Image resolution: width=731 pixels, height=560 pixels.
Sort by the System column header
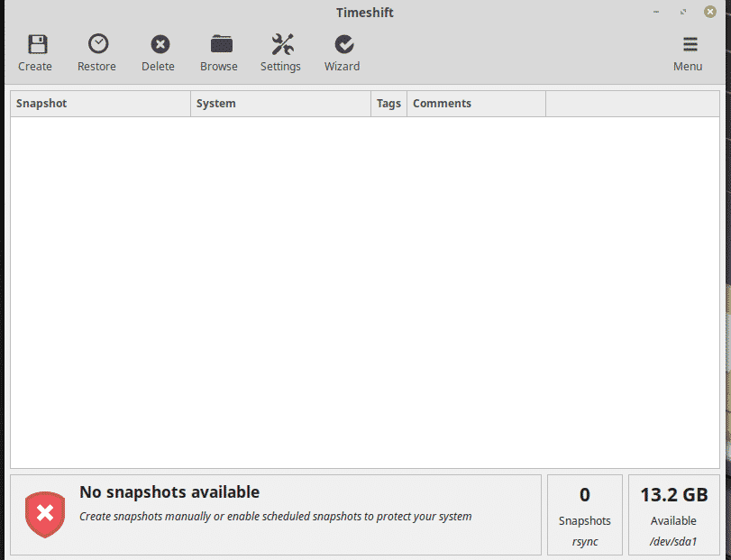click(280, 104)
